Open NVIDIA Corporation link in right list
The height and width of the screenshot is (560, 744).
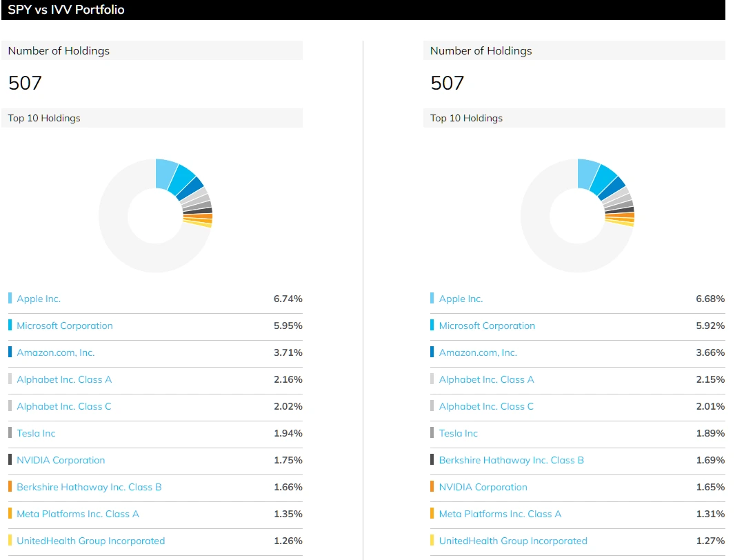coord(483,487)
